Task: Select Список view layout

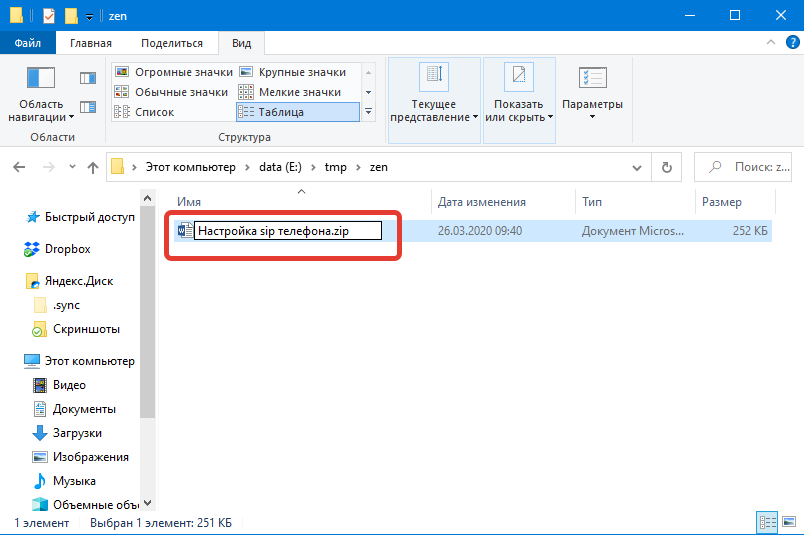Action: pyautogui.click(x=145, y=112)
